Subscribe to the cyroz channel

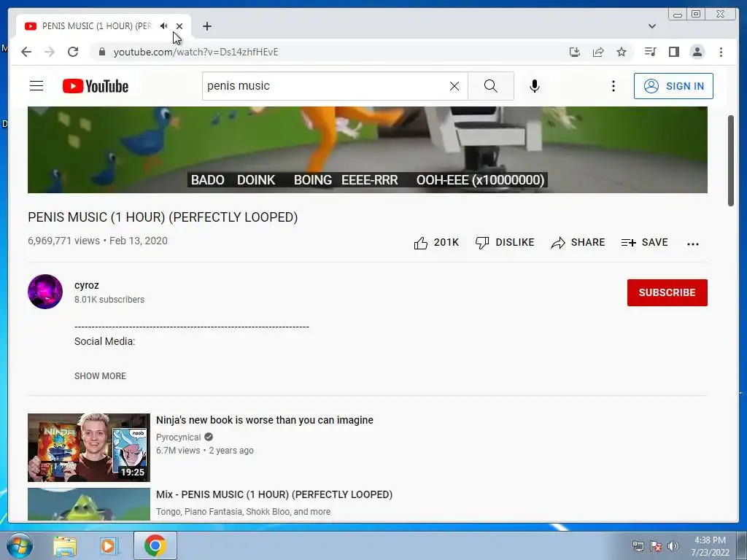pyautogui.click(x=667, y=292)
